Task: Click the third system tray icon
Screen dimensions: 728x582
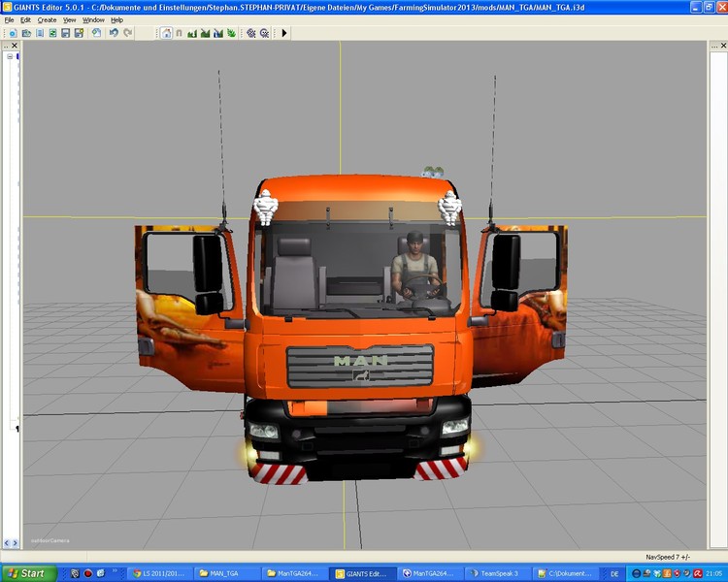Action: click(x=657, y=573)
